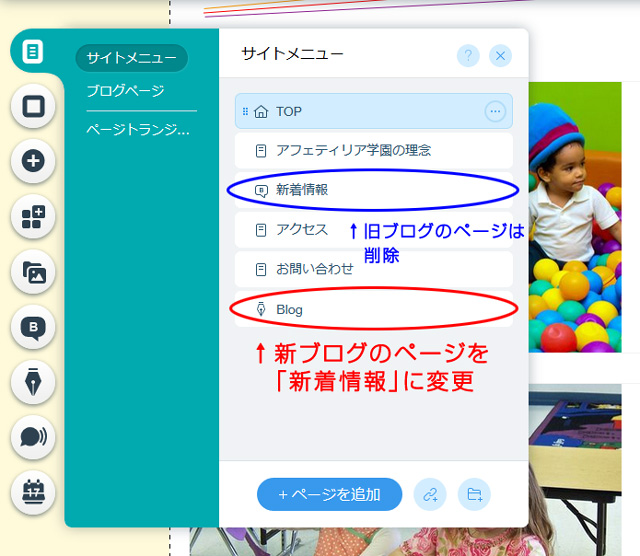Select the お問い合わせ page item
The height and width of the screenshot is (556, 640).
pos(314,269)
